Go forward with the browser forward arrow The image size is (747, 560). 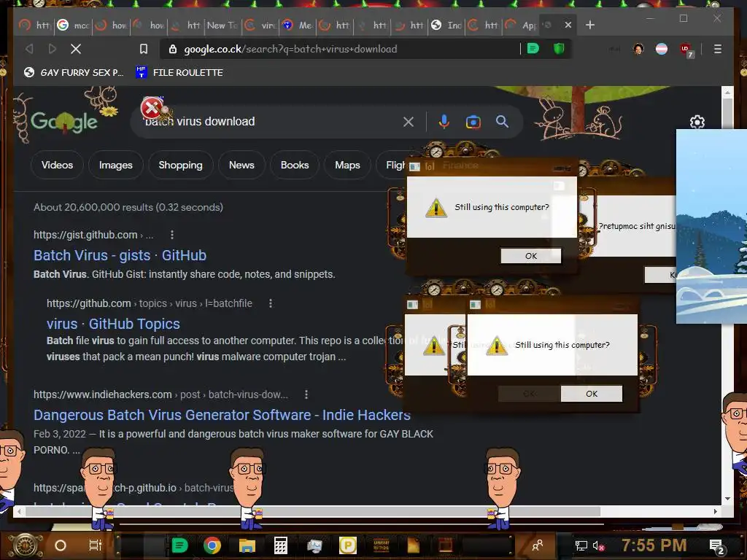coord(53,49)
